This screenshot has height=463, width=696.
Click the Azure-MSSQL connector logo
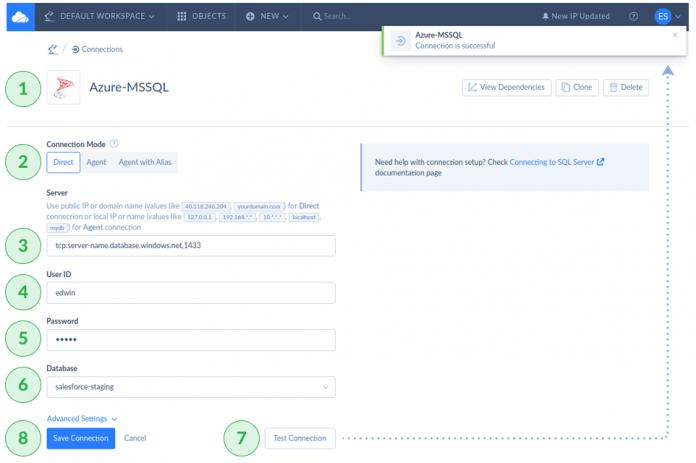point(63,87)
